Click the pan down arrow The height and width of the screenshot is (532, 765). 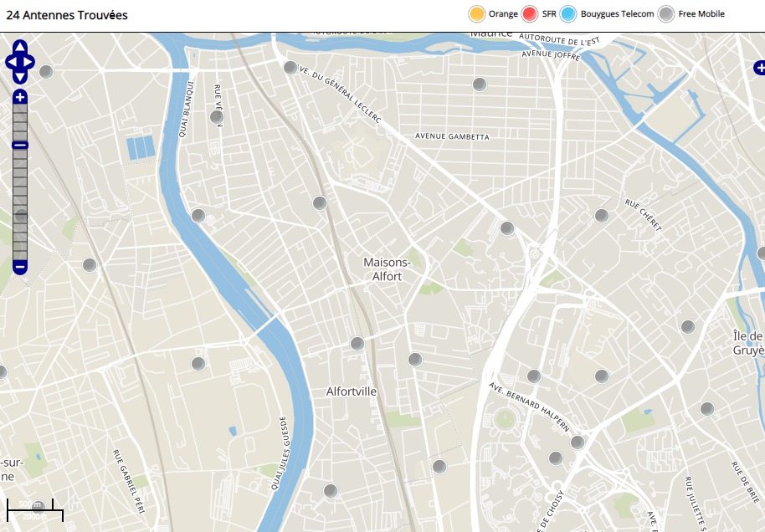pos(20,77)
